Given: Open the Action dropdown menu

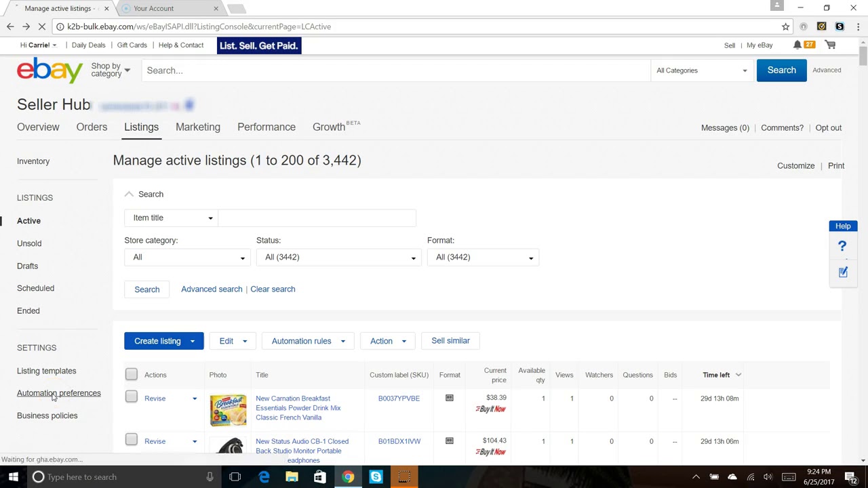Looking at the screenshot, I should coord(387,341).
